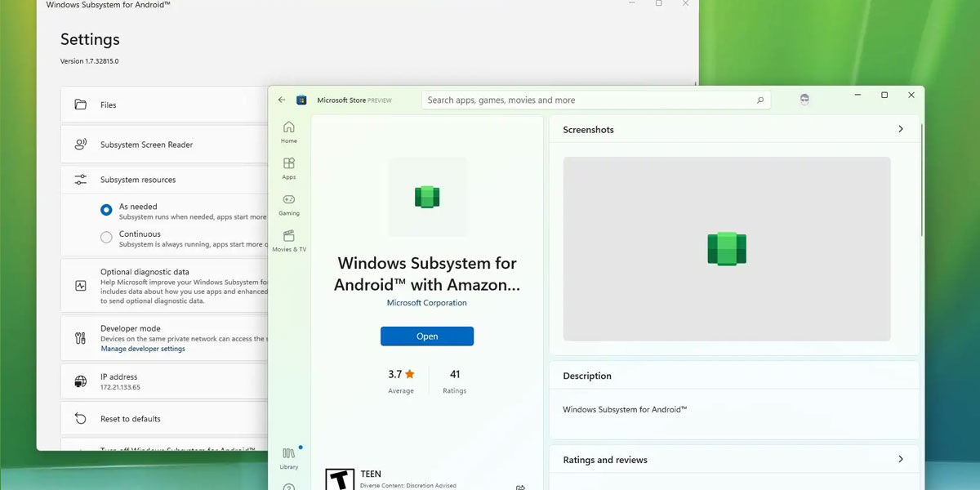The height and width of the screenshot is (490, 980).
Task: Click the Store page vertical scrollbar
Action: coord(922,180)
